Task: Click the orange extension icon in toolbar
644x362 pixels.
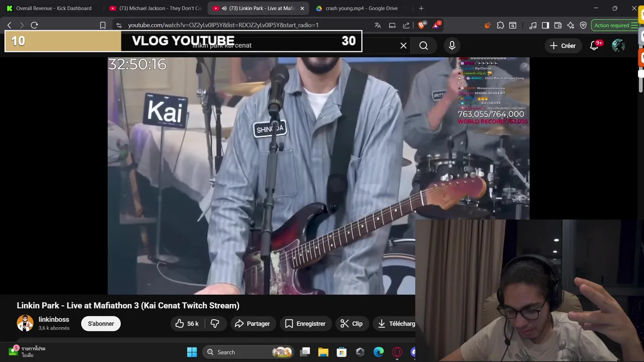Action: (487, 25)
